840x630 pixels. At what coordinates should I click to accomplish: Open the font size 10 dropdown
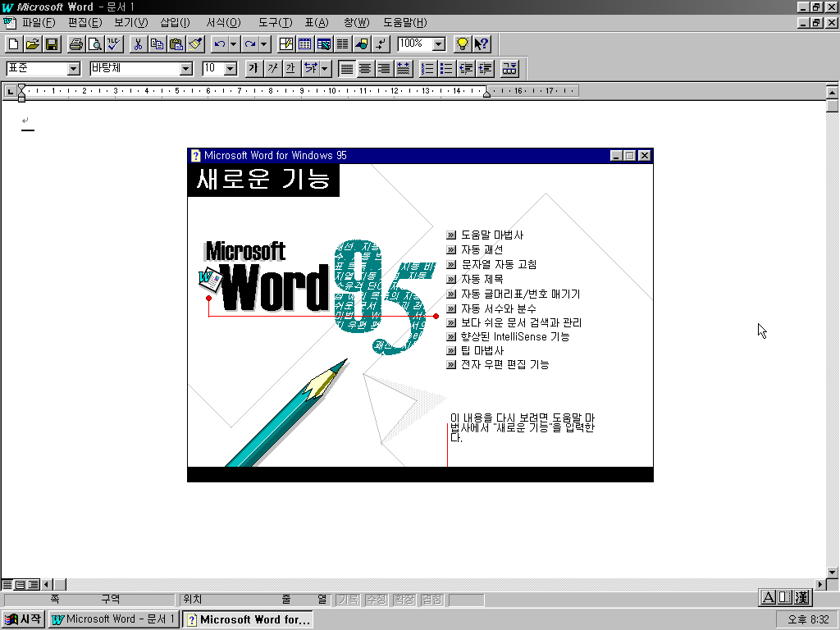[231, 69]
